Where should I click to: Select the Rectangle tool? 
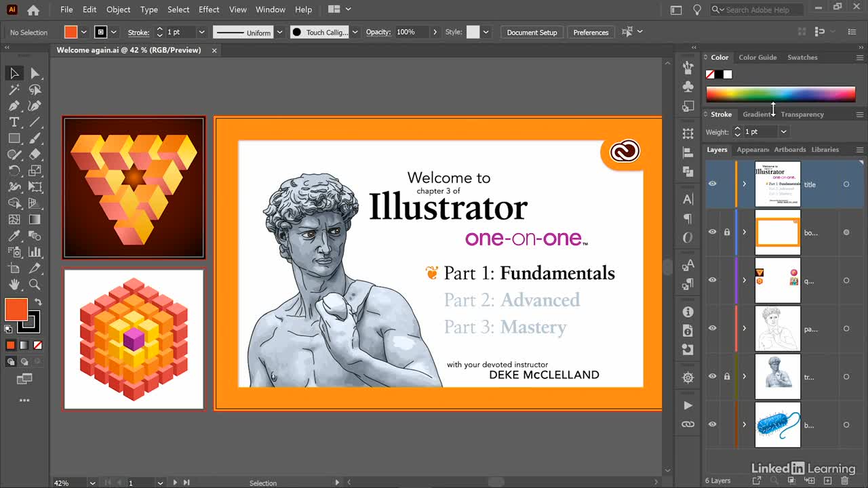[x=14, y=138]
